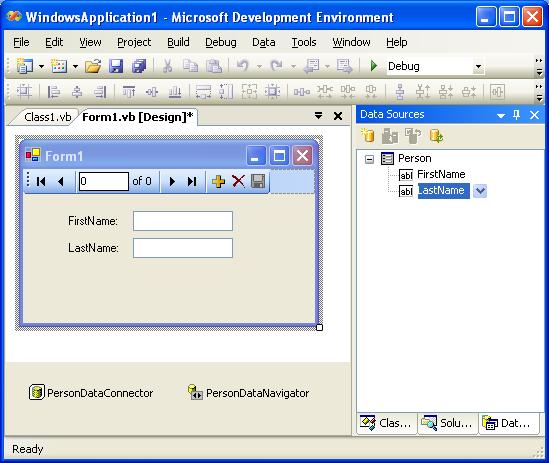The height and width of the screenshot is (463, 549).
Task: Click the Make Same Width icon
Action: [x=203, y=92]
